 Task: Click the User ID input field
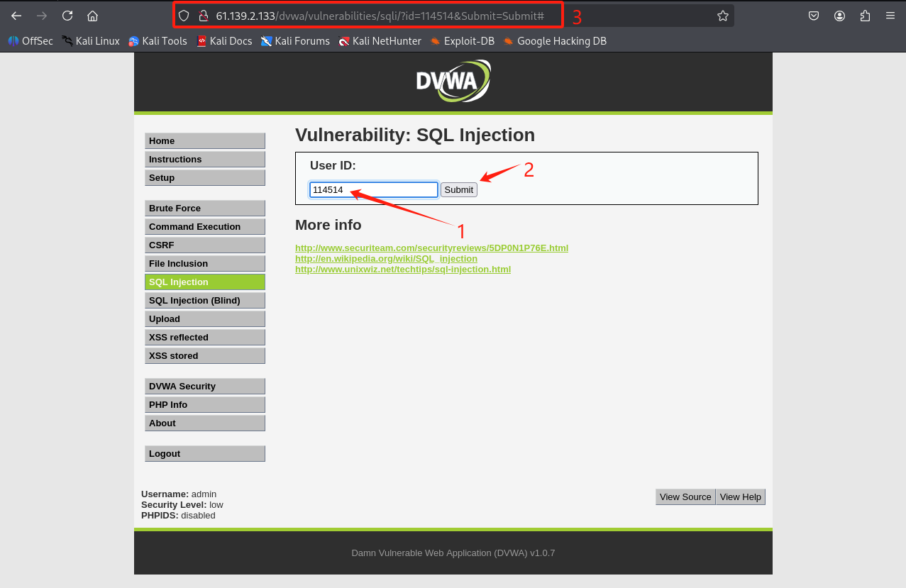point(374,189)
